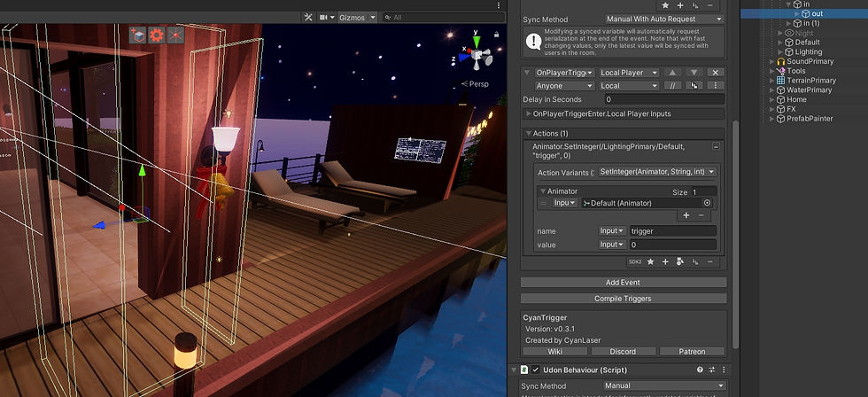
Task: Toggle the Gizmos button in scene toolbar
Action: [353, 17]
